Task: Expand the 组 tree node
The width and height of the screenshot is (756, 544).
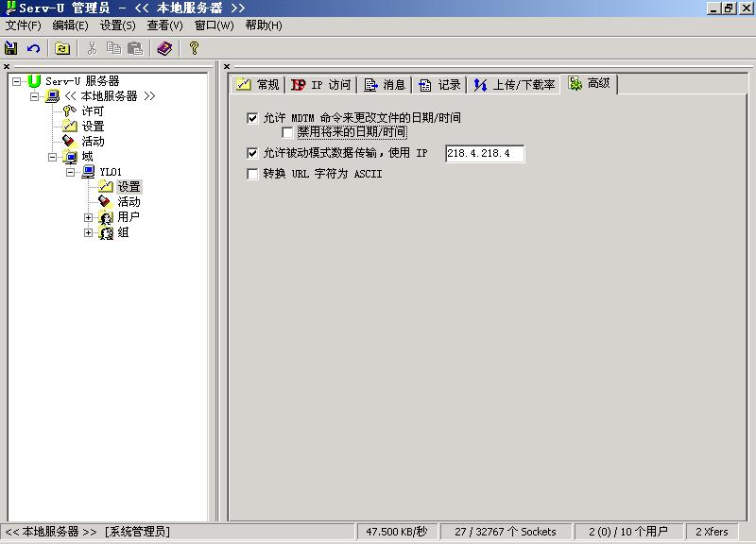Action: pyautogui.click(x=89, y=232)
